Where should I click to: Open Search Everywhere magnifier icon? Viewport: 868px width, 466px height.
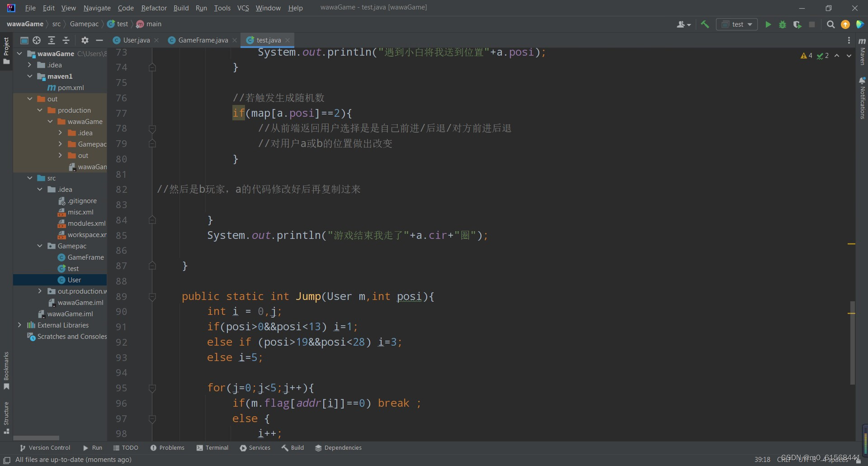(830, 24)
